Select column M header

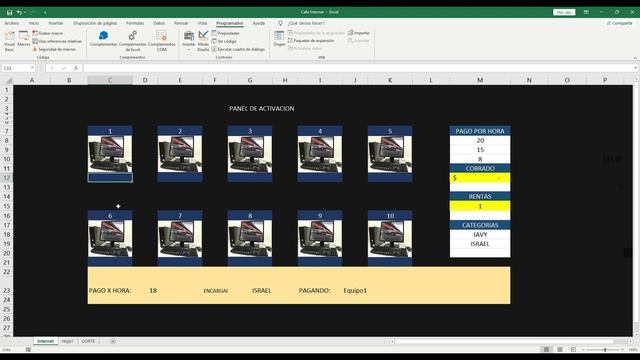coord(480,80)
